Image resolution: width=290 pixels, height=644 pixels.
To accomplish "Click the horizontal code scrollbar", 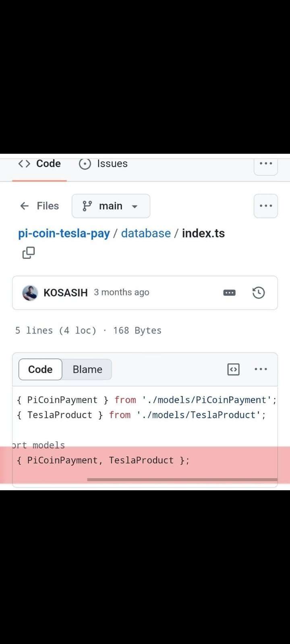I will coord(182,479).
